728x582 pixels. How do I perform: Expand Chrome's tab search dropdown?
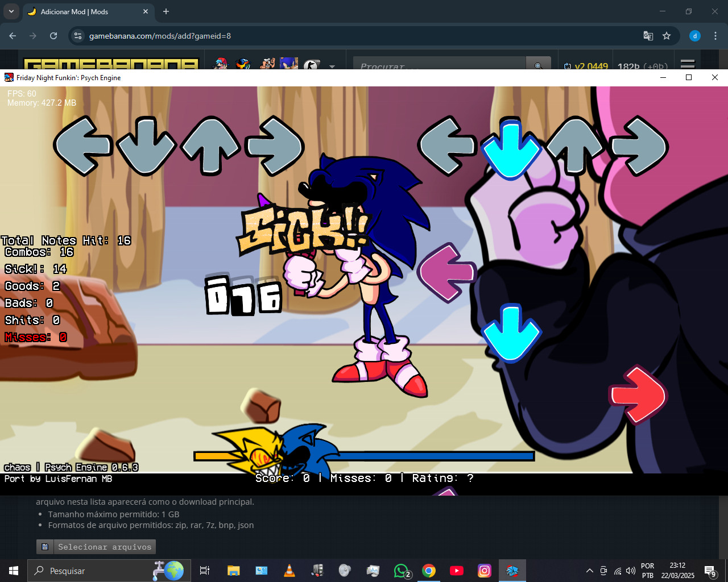[11, 11]
